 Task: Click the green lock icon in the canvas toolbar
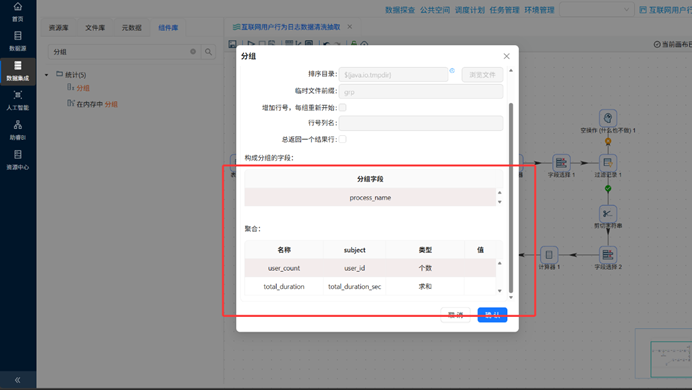tap(354, 44)
